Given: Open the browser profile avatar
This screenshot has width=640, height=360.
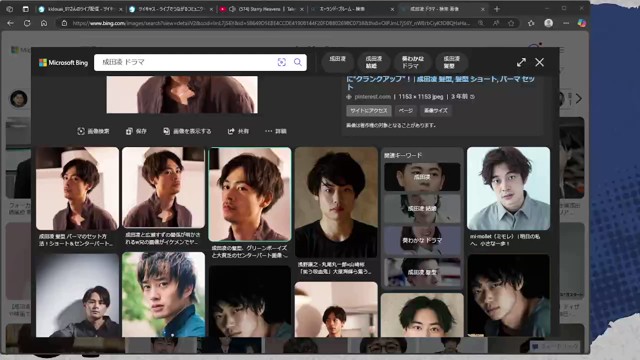Looking at the screenshot, I should (549, 23).
